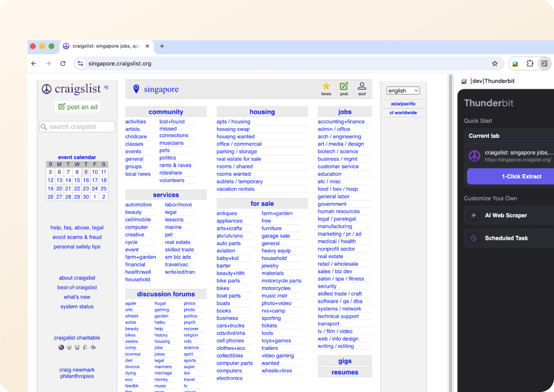Viewport: 554px width, 392px height.
Task: Click the Scheduled Task icon
Action: (x=474, y=238)
